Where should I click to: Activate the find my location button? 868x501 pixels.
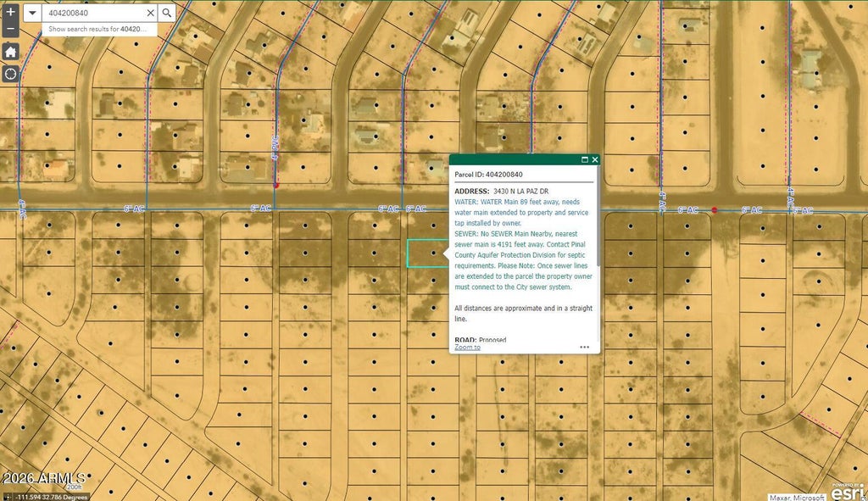pyautogui.click(x=10, y=74)
